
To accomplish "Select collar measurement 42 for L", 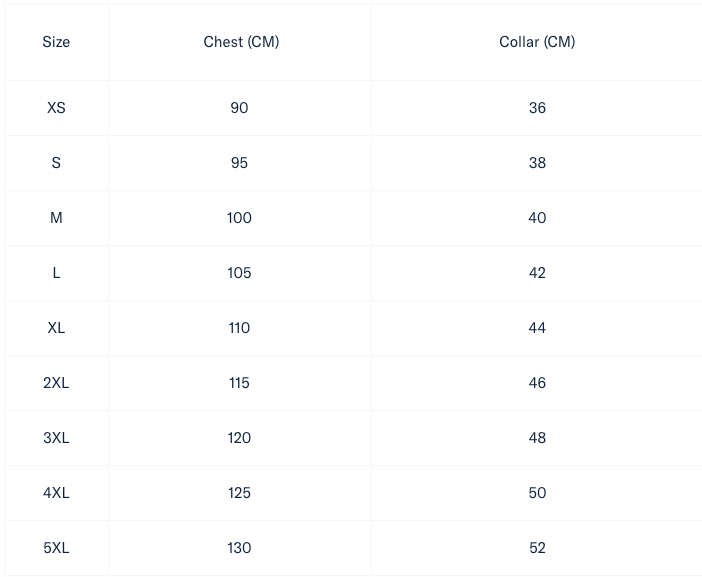I will tap(537, 273).
